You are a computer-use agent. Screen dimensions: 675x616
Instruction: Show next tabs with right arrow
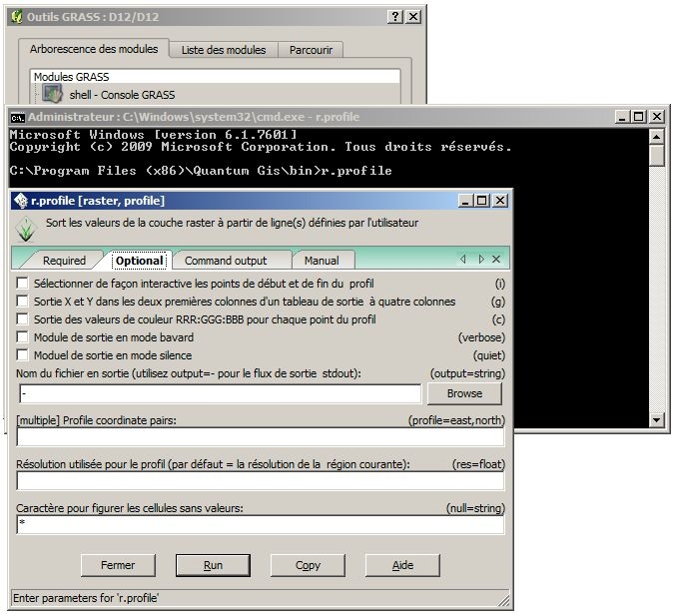(x=481, y=260)
